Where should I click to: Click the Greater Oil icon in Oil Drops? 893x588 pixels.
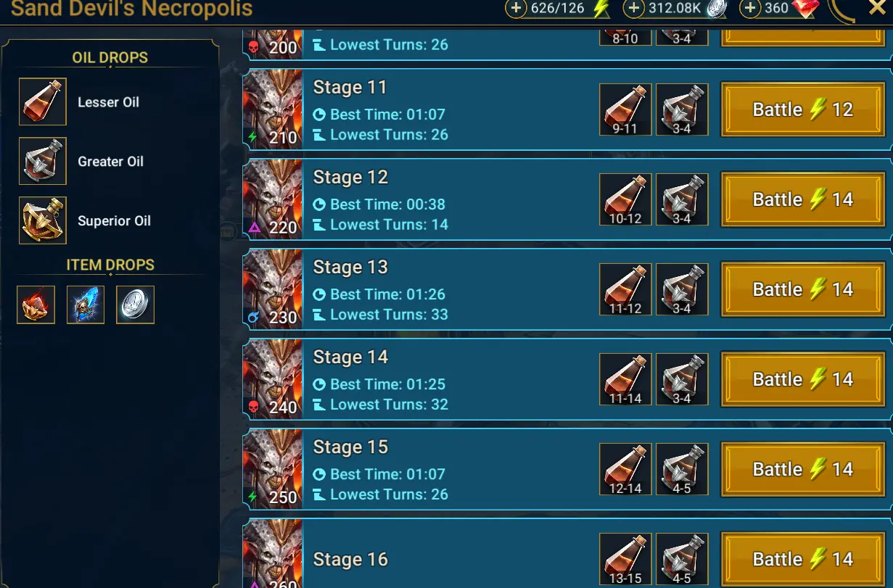click(x=43, y=161)
